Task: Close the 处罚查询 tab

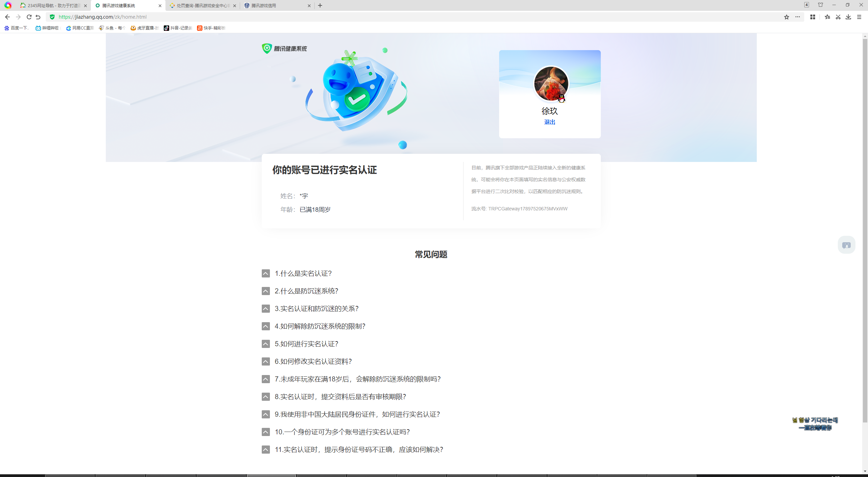Action: 235,6
